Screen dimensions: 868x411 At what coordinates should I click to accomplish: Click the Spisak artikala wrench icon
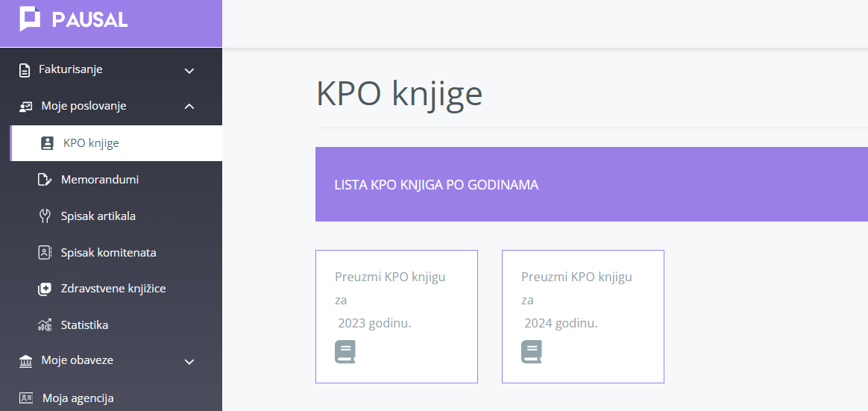44,216
